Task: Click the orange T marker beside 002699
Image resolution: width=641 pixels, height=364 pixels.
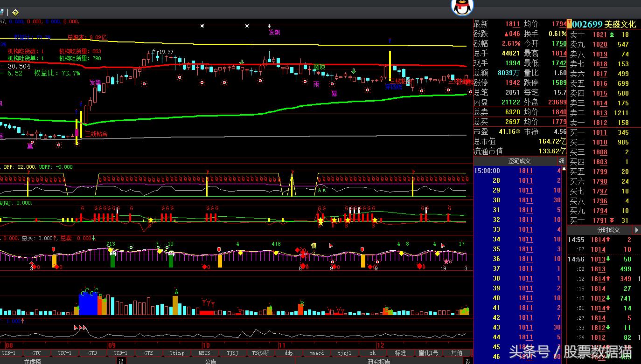Action: point(569,24)
